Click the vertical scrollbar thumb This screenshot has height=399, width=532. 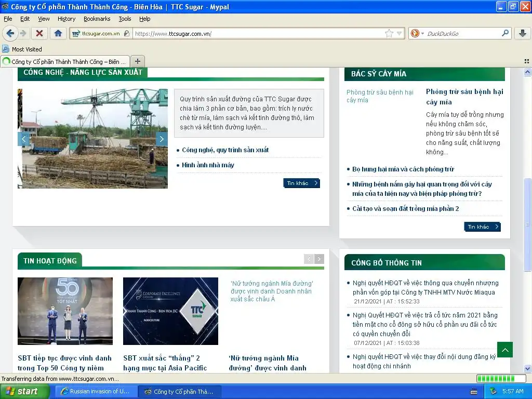527,224
